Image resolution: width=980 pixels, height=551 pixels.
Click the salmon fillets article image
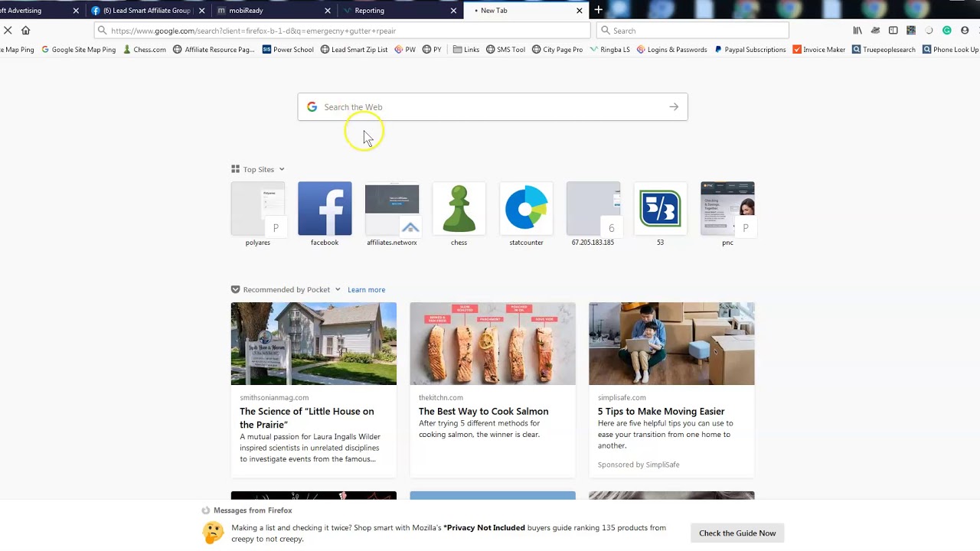492,344
